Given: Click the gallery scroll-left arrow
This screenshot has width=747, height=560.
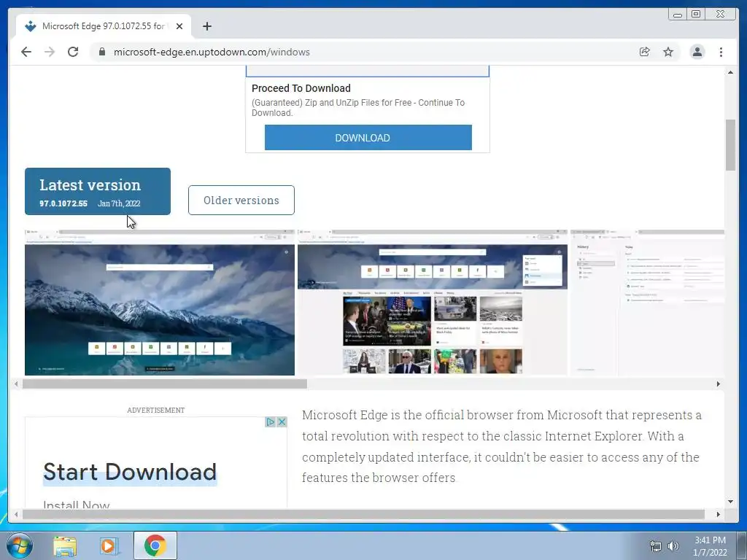Looking at the screenshot, I should [16, 384].
